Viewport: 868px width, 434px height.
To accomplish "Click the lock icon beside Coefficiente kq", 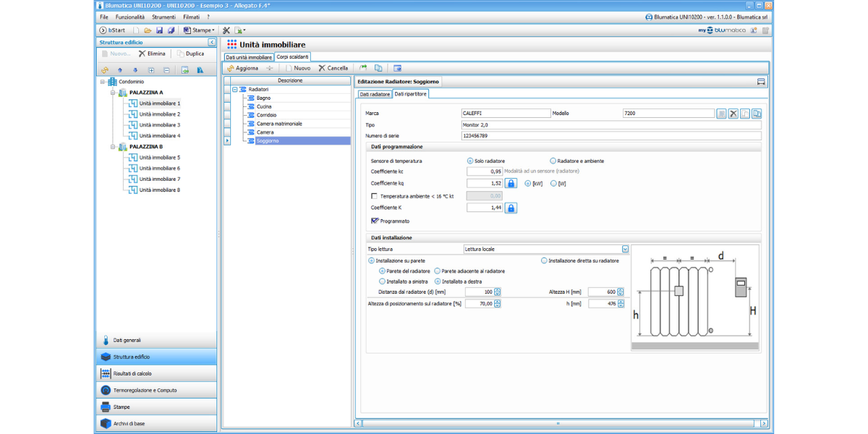I will click(x=511, y=184).
